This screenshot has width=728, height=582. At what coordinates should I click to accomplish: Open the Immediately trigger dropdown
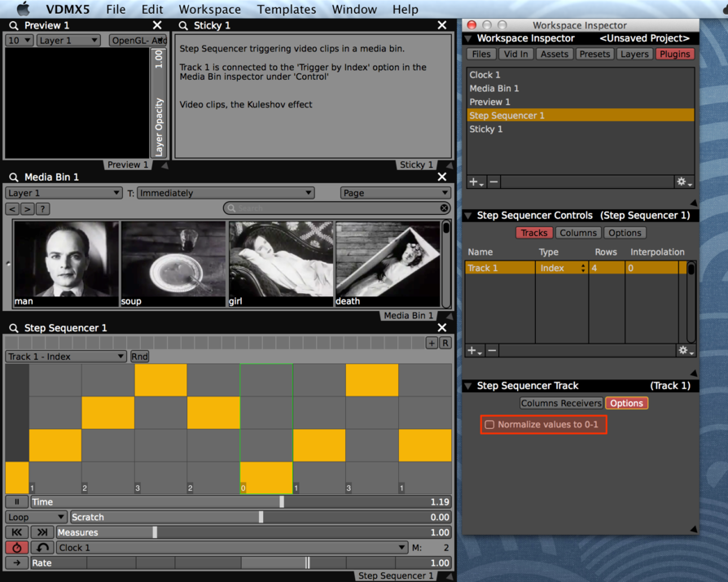[226, 193]
